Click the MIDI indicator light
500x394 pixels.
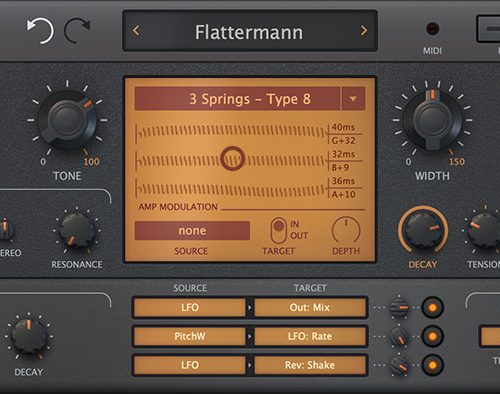click(432, 29)
